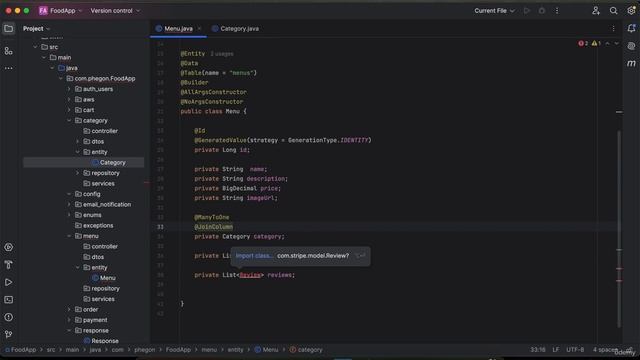The image size is (640, 360).
Task: Change the LF line separator
Action: [x=556, y=350]
